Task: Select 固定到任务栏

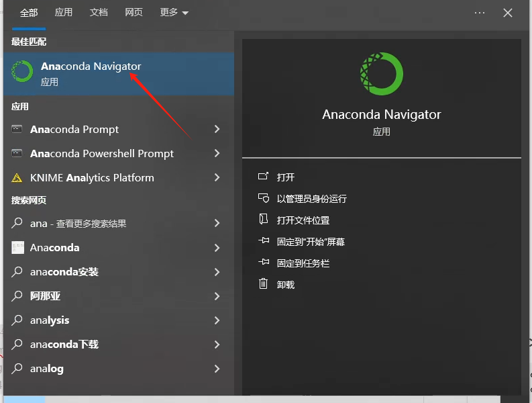Action: tap(303, 263)
